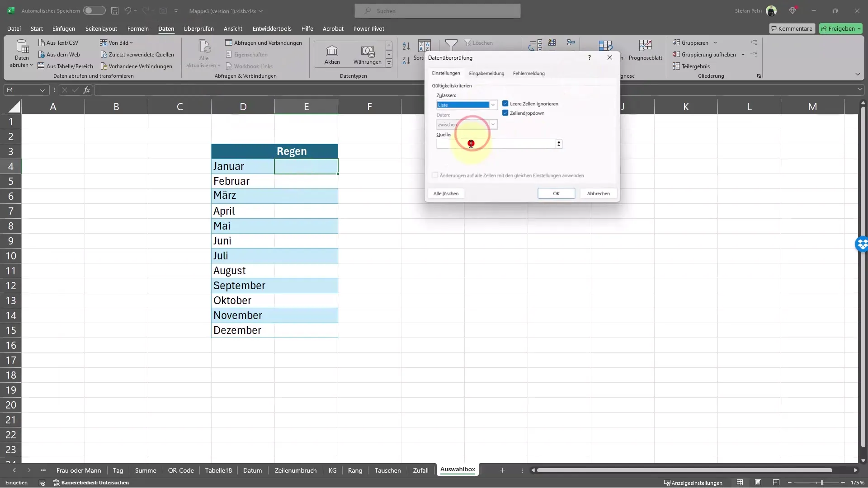Screen dimensions: 868x488
Task: Open Vorhandene Verbindungen
Action: tap(136, 66)
